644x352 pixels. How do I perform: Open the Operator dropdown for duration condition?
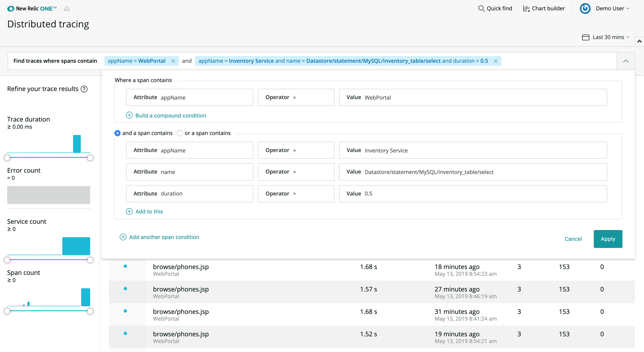coord(296,193)
